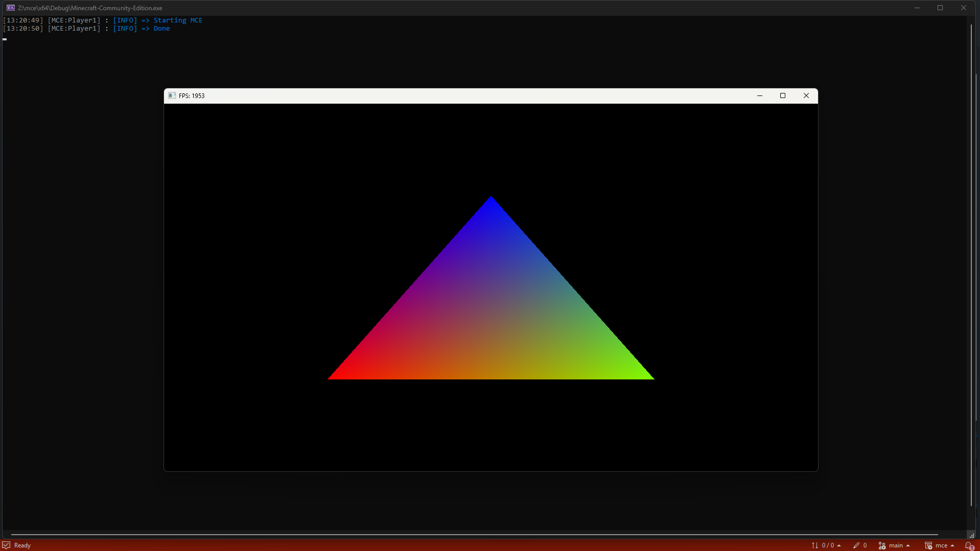Minimize the FPS render window
This screenshot has height=551, width=980.
click(760, 95)
